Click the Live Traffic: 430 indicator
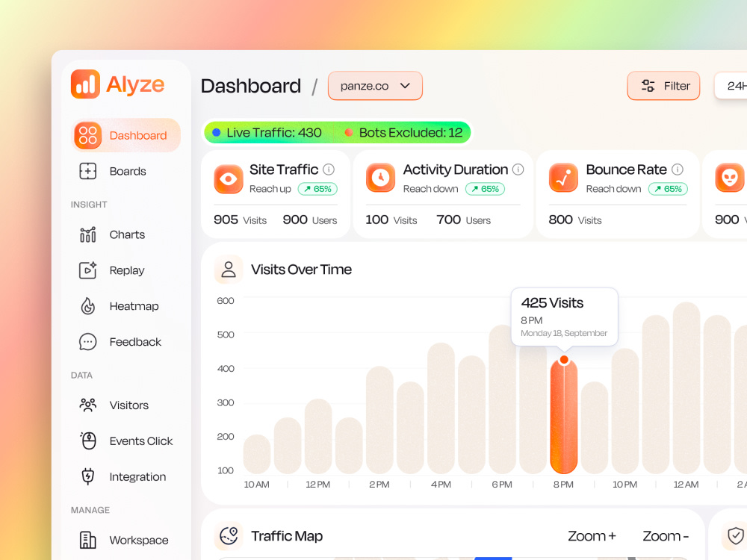747x560 pixels. [267, 132]
